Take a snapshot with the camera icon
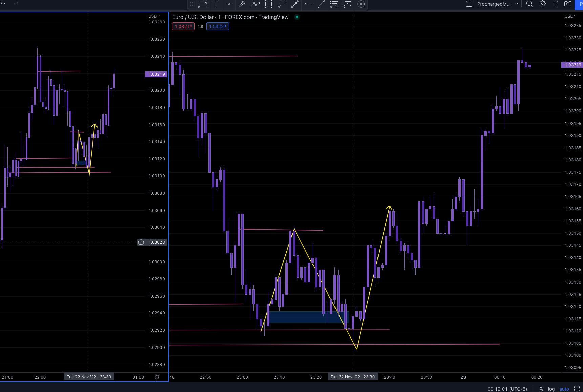 click(568, 4)
